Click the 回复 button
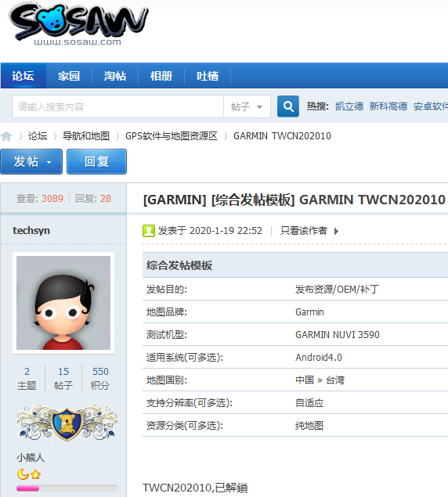 coord(97,162)
